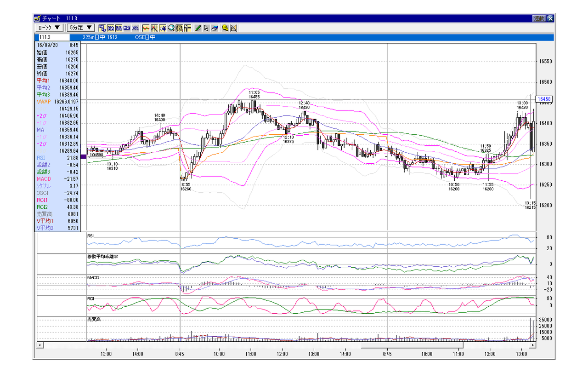Click the yen price icon with arrow
This screenshot has width=588, height=373.
163,28
